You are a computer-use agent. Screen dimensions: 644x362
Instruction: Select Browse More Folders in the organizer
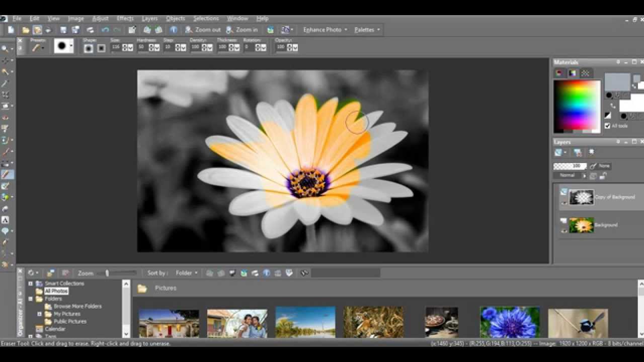(77, 306)
